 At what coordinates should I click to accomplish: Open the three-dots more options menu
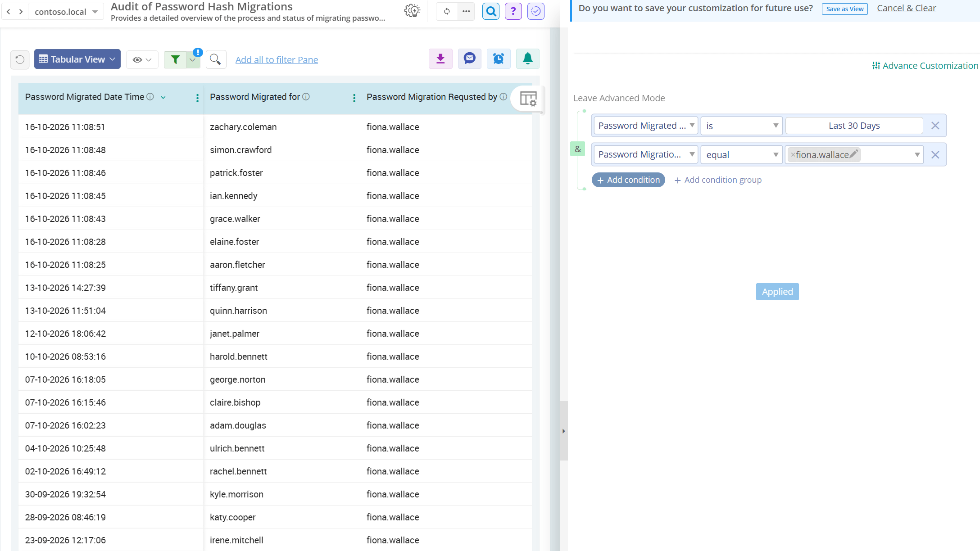tap(466, 11)
